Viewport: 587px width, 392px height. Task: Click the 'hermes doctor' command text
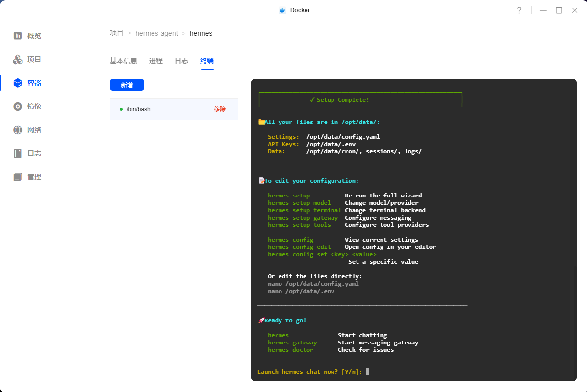click(290, 350)
